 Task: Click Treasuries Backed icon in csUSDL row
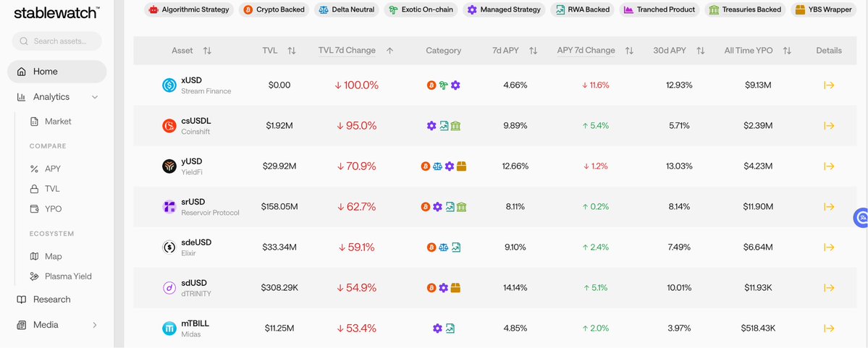[455, 126]
